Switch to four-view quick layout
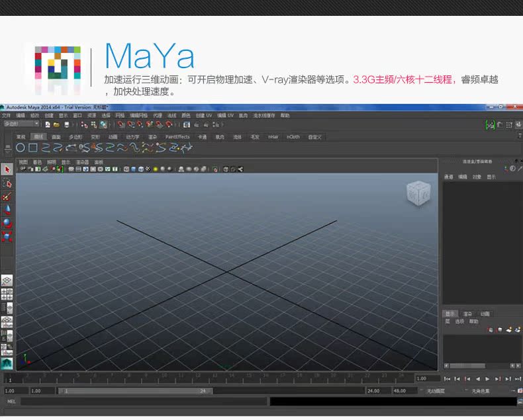 coord(7,294)
